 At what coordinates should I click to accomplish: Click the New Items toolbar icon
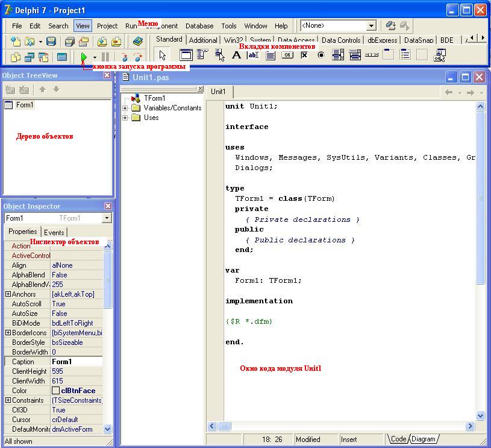click(15, 42)
